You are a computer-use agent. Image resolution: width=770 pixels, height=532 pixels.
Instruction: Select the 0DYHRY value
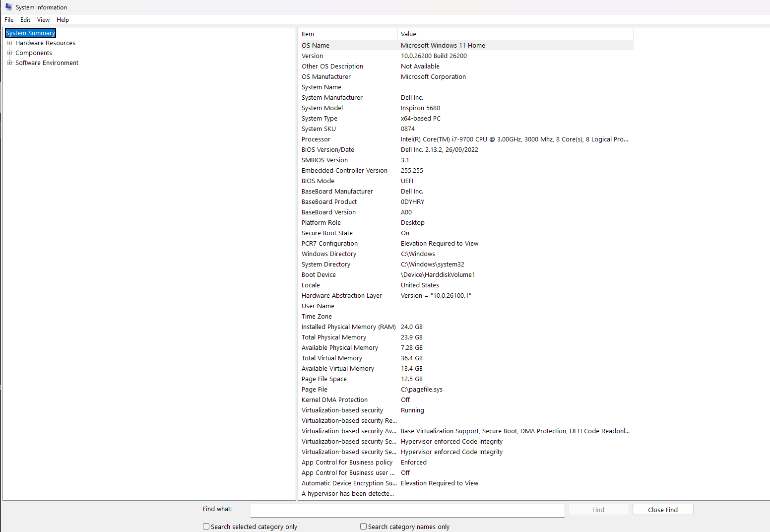click(x=412, y=202)
